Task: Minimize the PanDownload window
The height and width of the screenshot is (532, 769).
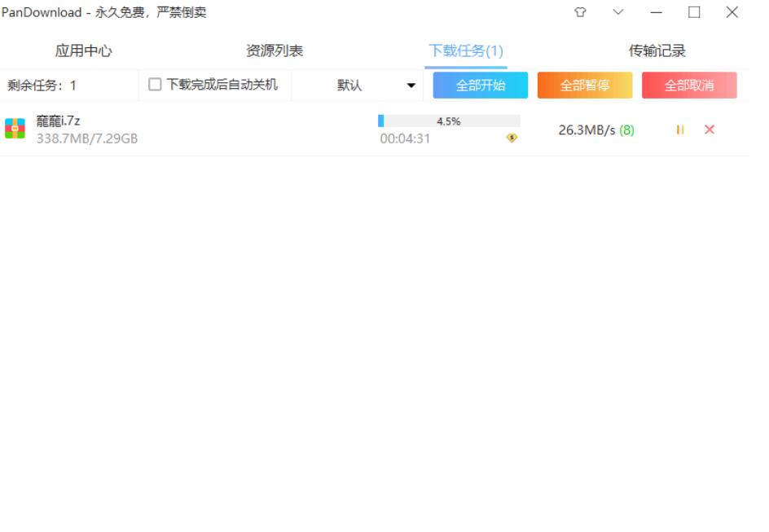Action: pos(657,12)
